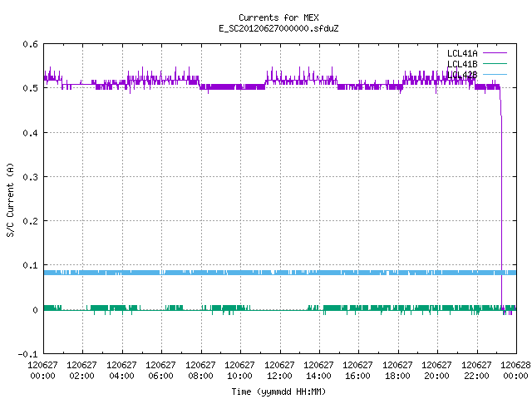
Task: Click the x-axis tick 120627 08:00
Action: [200, 370]
